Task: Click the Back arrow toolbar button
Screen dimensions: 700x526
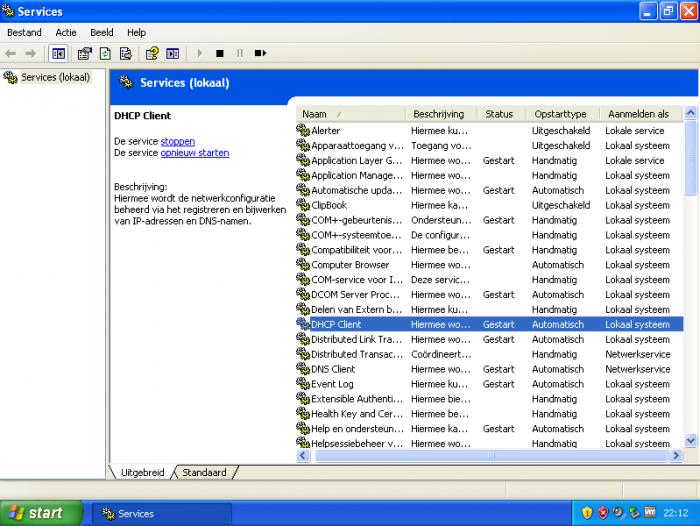Action: [x=10, y=54]
